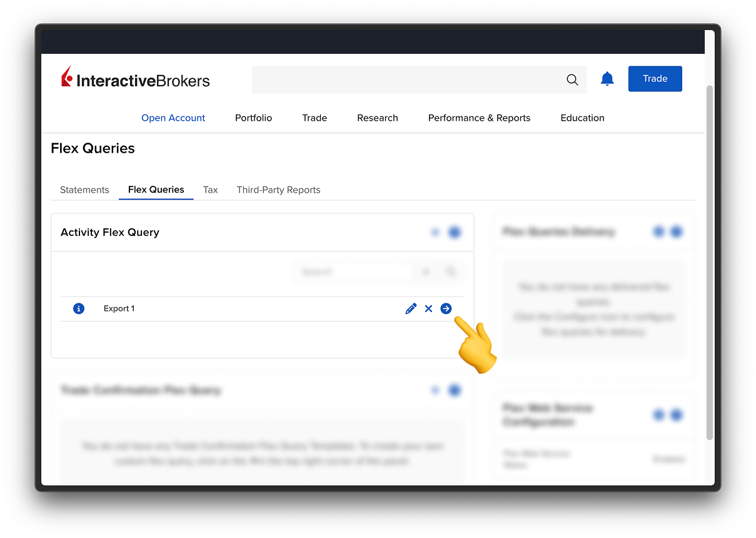Screen dimensions: 756x538
Task: Open the Trade navigation menu
Action: [315, 118]
